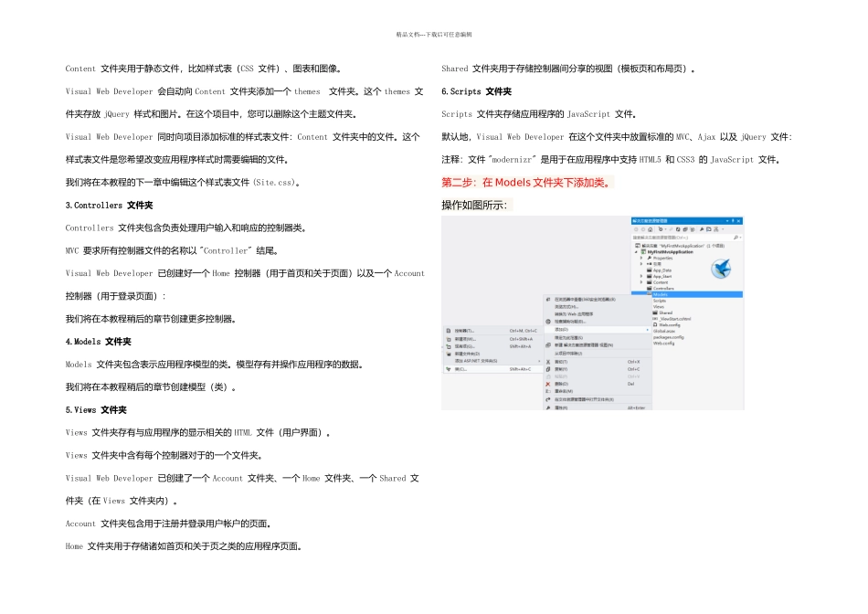Image resolution: width=868 pixels, height=614 pixels.
Task: Click the New Folder 新建文件夹(D) item
Action: pos(493,354)
